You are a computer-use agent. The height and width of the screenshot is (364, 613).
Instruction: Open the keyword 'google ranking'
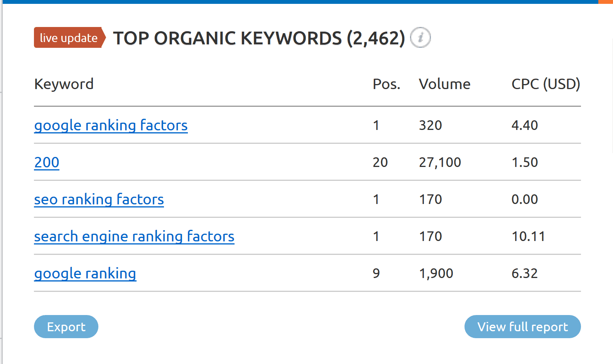pyautogui.click(x=85, y=273)
